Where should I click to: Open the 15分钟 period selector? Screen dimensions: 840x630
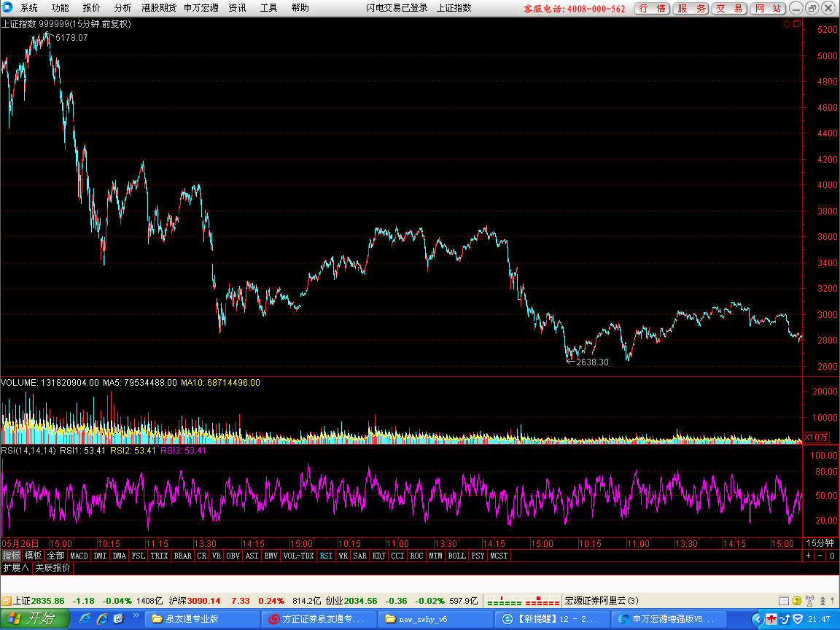tap(820, 543)
